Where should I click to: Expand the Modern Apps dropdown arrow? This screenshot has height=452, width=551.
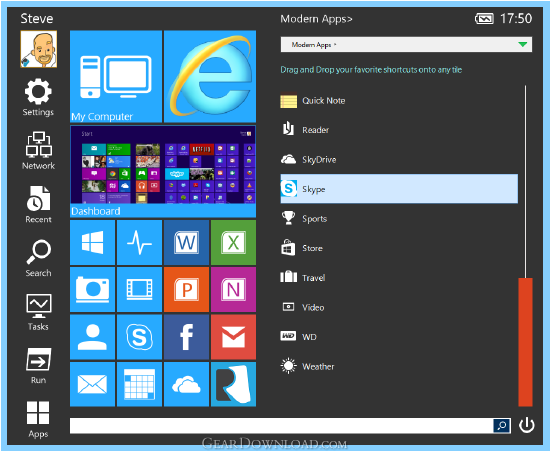click(x=523, y=44)
